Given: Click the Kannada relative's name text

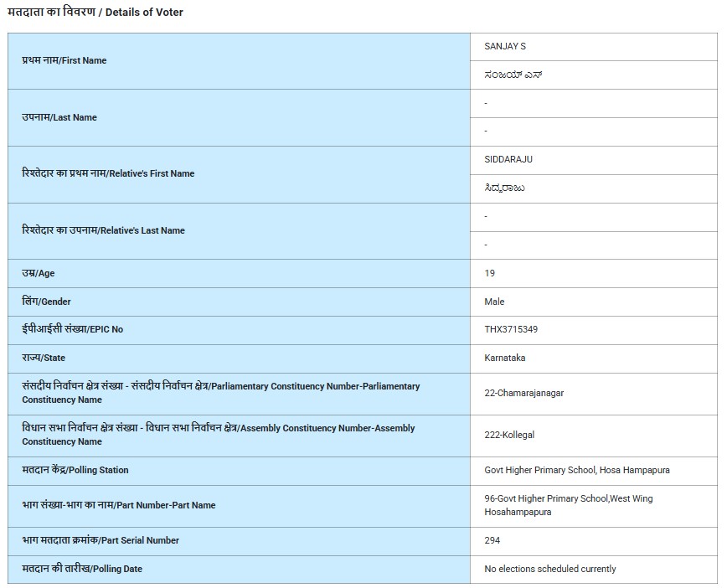Looking at the screenshot, I should coord(505,188).
